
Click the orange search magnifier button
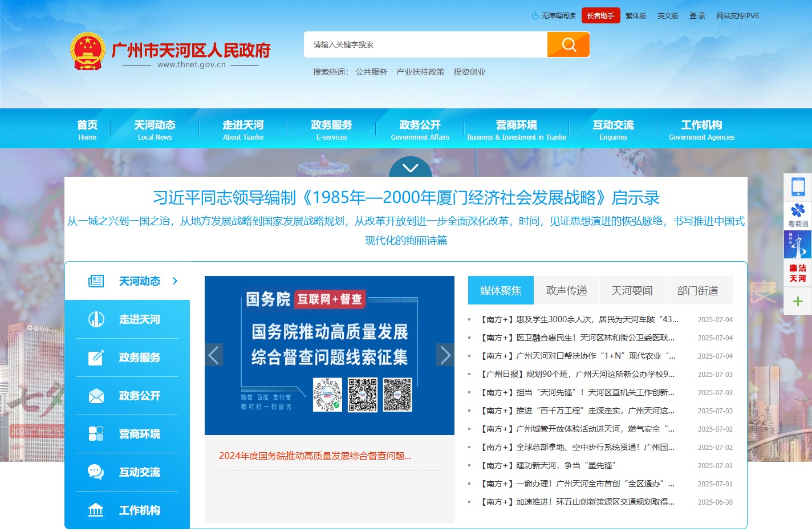coord(568,44)
